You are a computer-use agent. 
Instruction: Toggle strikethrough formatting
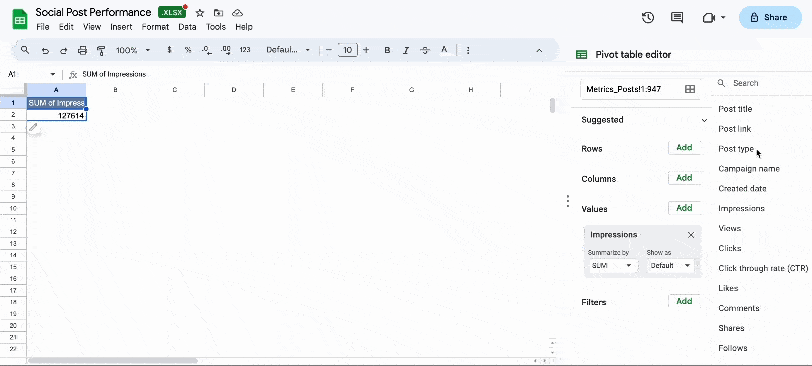point(425,50)
